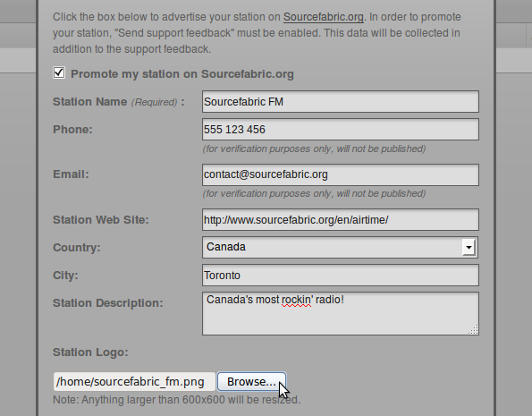Click inside the Station Description text area
The image size is (532, 416).
coord(341,313)
